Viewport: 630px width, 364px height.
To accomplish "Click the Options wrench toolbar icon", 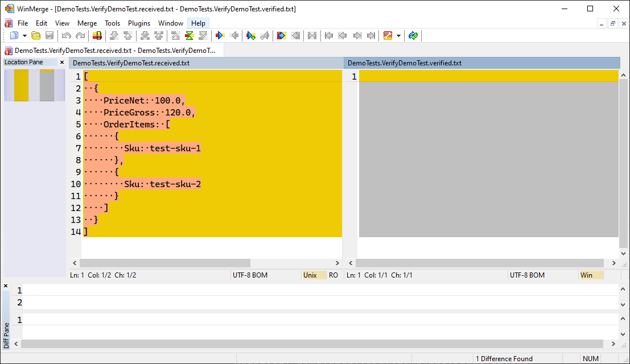I will (x=388, y=36).
